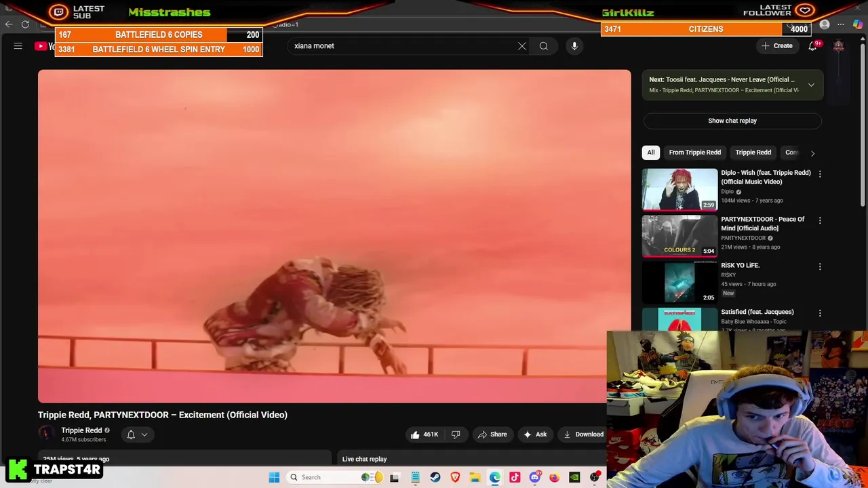Screen dimensions: 868x488
Task: Open Steam from the taskbar
Action: 435,477
